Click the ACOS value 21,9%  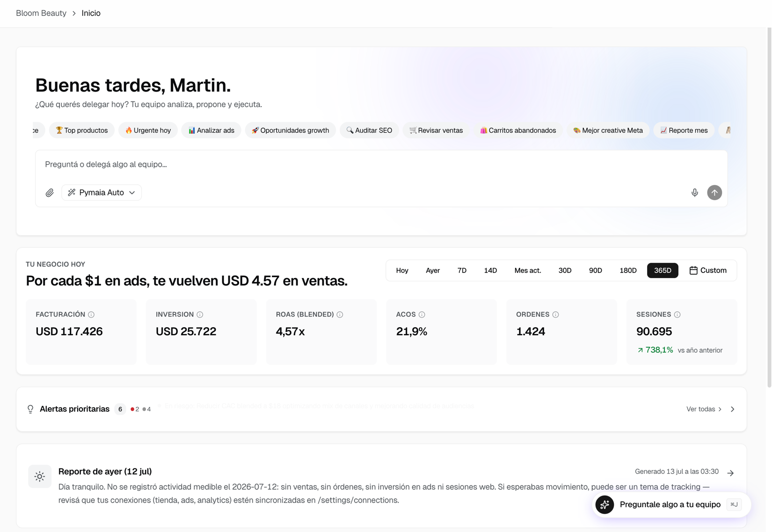(412, 331)
